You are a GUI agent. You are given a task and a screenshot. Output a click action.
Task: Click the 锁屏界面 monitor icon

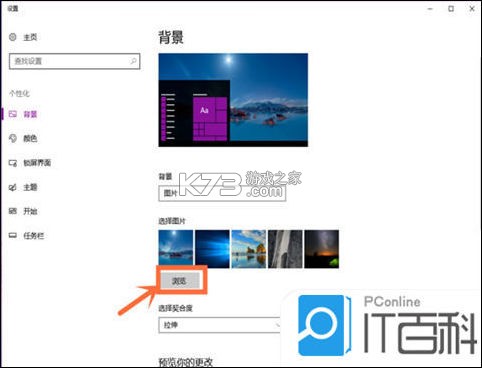(13, 163)
